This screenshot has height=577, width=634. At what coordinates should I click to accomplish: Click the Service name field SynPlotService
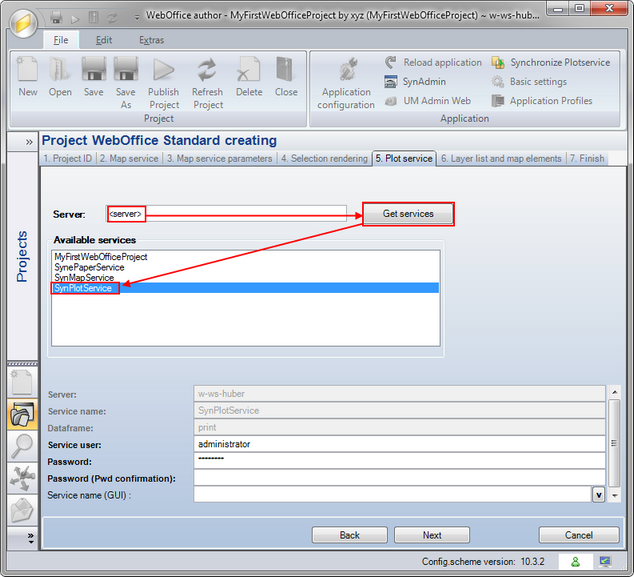point(399,410)
